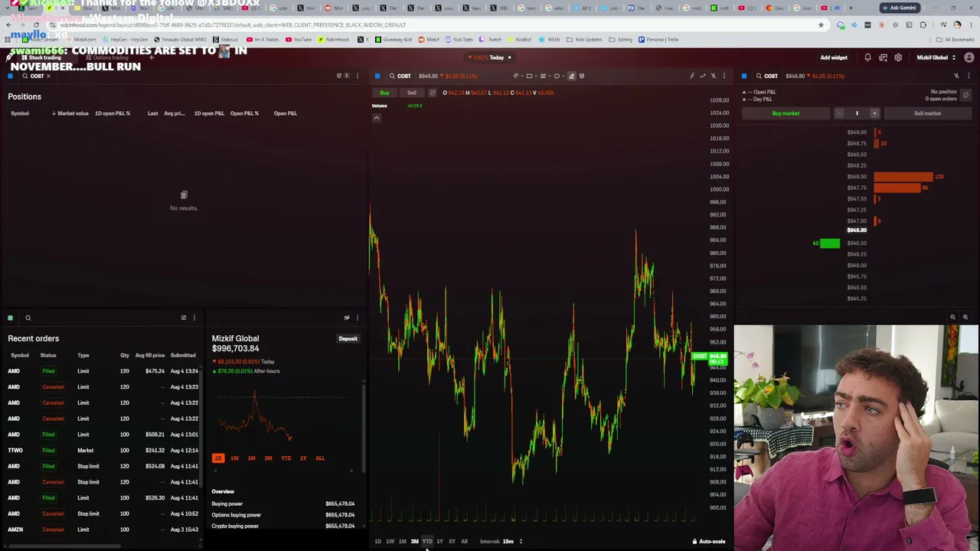This screenshot has height=551, width=980.
Task: Select the YTD range in account widget
Action: (286, 458)
